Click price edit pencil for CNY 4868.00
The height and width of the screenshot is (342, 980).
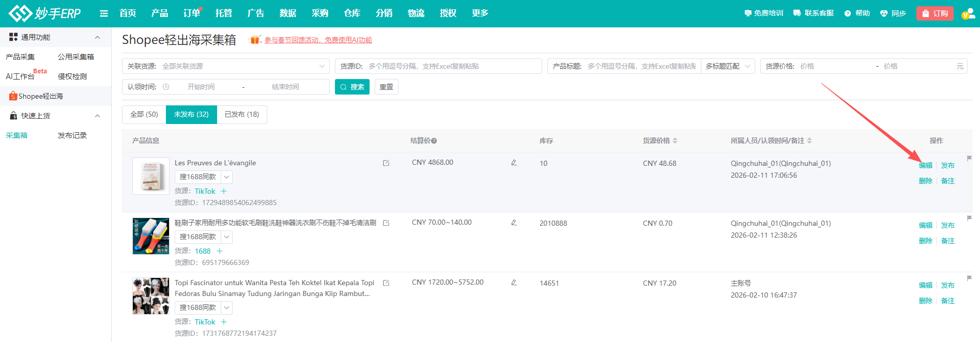514,163
